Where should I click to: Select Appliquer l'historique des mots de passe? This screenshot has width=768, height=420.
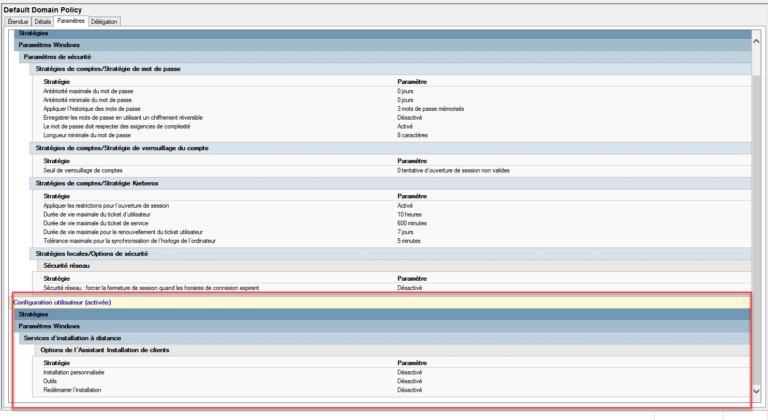[392, 109]
